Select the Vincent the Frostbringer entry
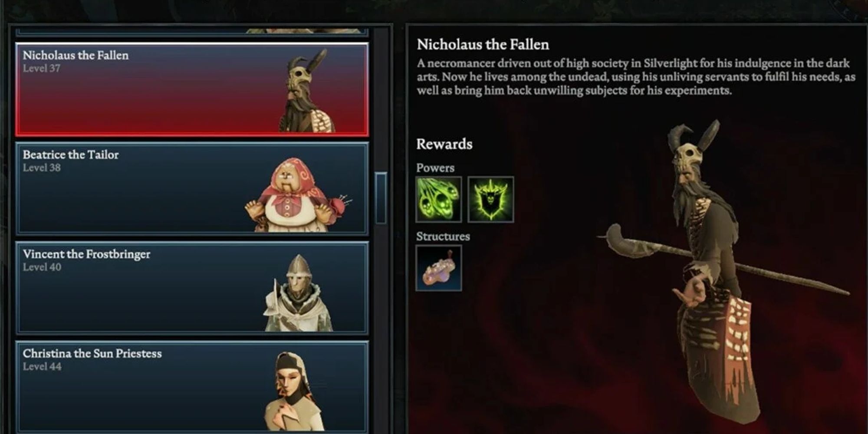The width and height of the screenshot is (868, 434). tap(192, 288)
